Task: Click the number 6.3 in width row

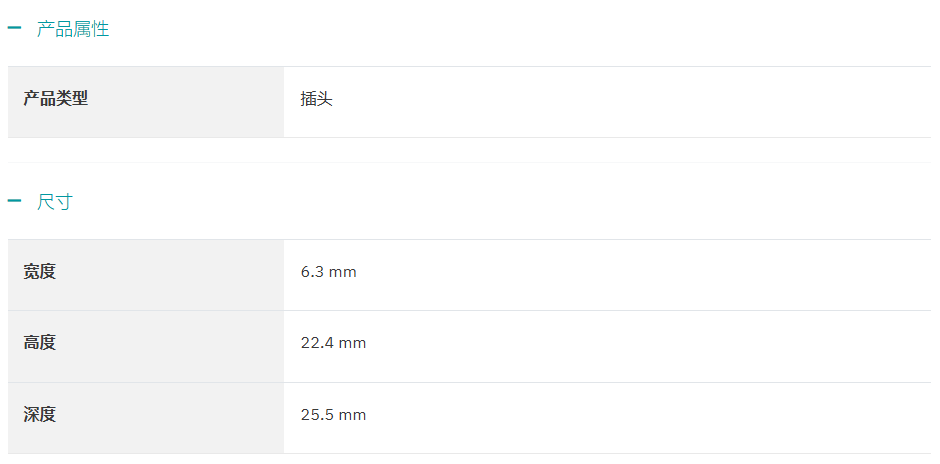Action: click(312, 273)
